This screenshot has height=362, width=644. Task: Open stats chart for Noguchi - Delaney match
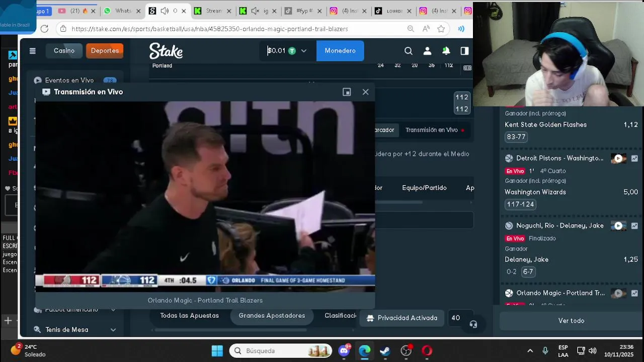(634, 226)
